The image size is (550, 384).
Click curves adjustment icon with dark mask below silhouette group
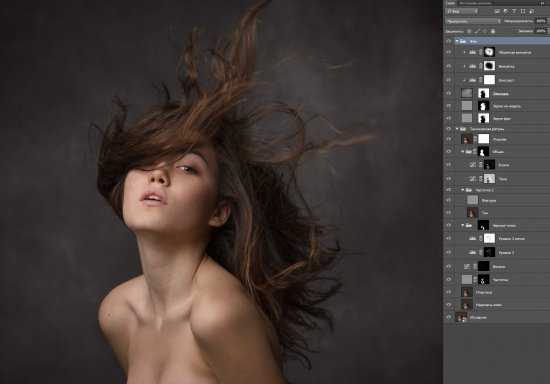[473, 164]
